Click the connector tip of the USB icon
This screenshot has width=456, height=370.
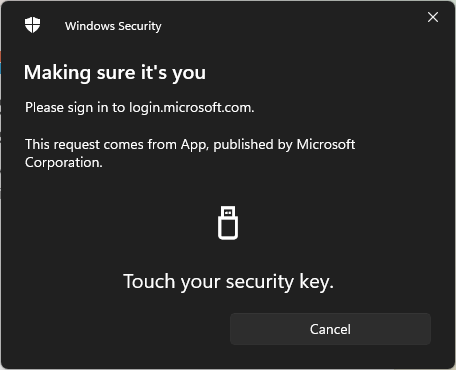tap(228, 212)
